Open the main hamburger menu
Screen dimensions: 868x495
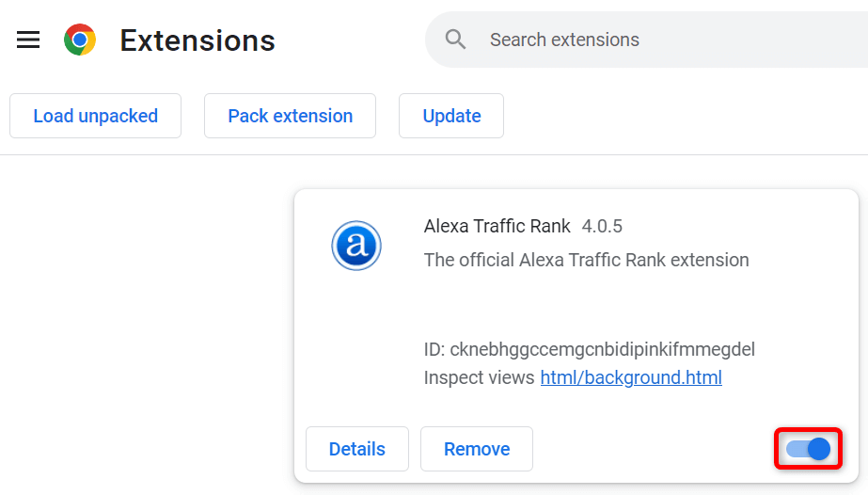[x=28, y=40]
